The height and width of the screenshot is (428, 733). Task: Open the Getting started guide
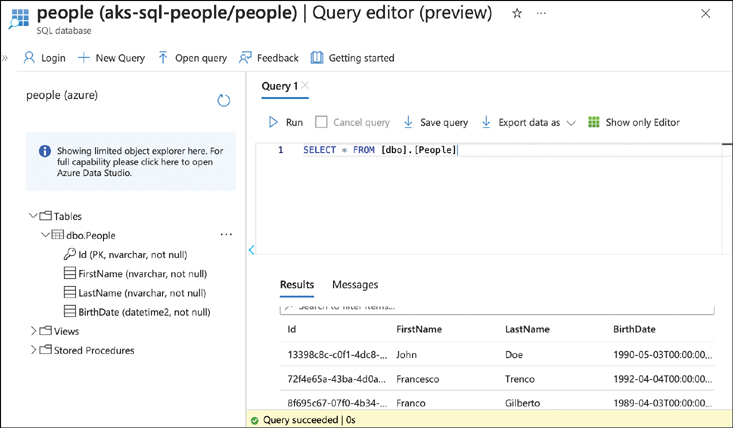coord(352,58)
